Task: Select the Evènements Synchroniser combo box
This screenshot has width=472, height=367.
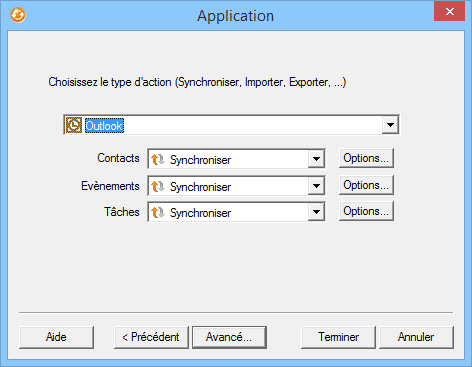Action: coord(236,186)
